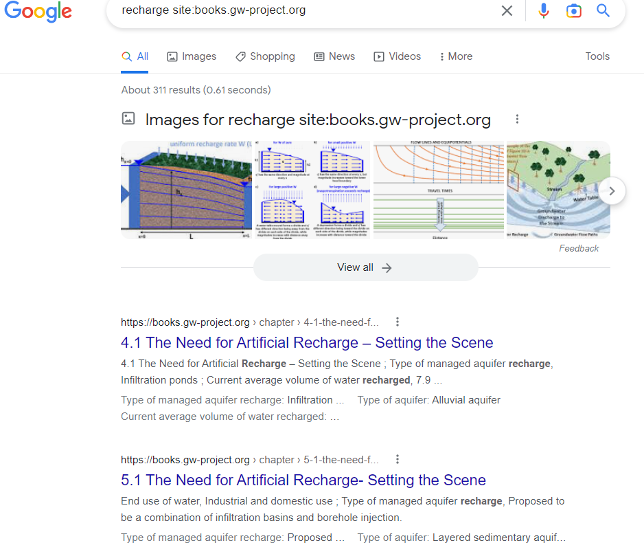Screen dimensions: 644x544
Task: Open three-dot menu for 5.1 result
Action: [x=397, y=460]
